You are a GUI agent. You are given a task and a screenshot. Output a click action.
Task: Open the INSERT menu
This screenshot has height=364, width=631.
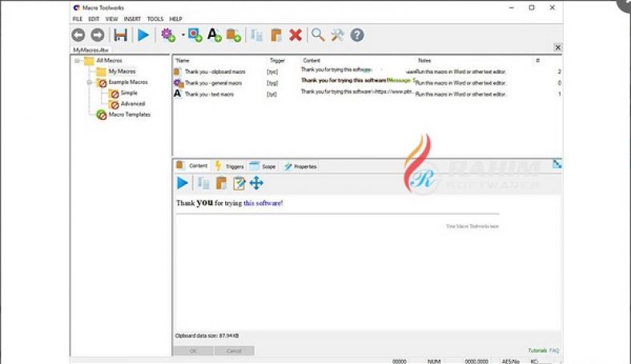[x=132, y=19]
